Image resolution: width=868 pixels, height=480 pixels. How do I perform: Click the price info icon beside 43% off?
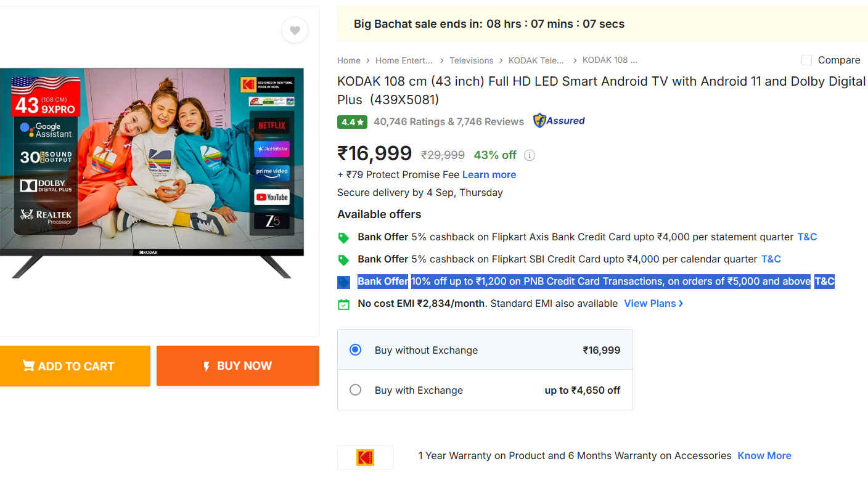(x=529, y=155)
